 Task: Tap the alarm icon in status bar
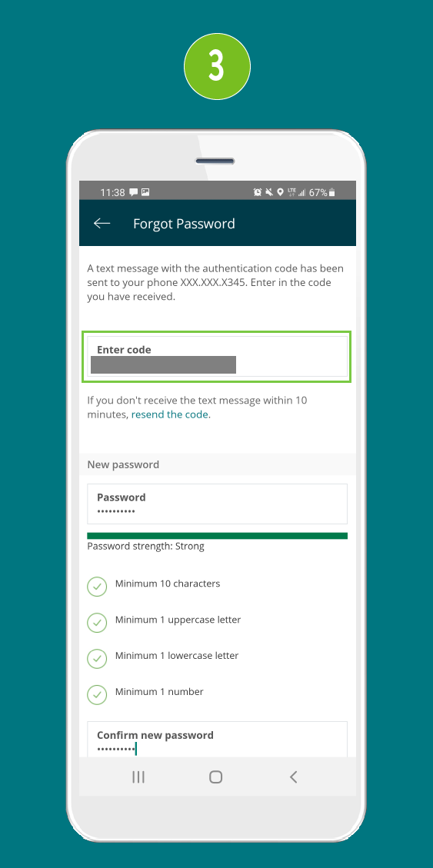258,192
